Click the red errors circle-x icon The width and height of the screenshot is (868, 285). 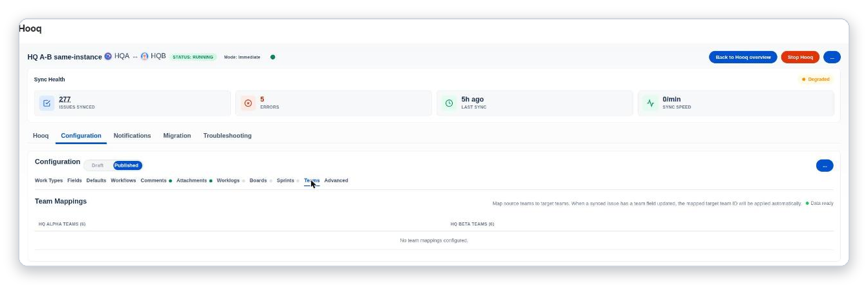pyautogui.click(x=248, y=103)
